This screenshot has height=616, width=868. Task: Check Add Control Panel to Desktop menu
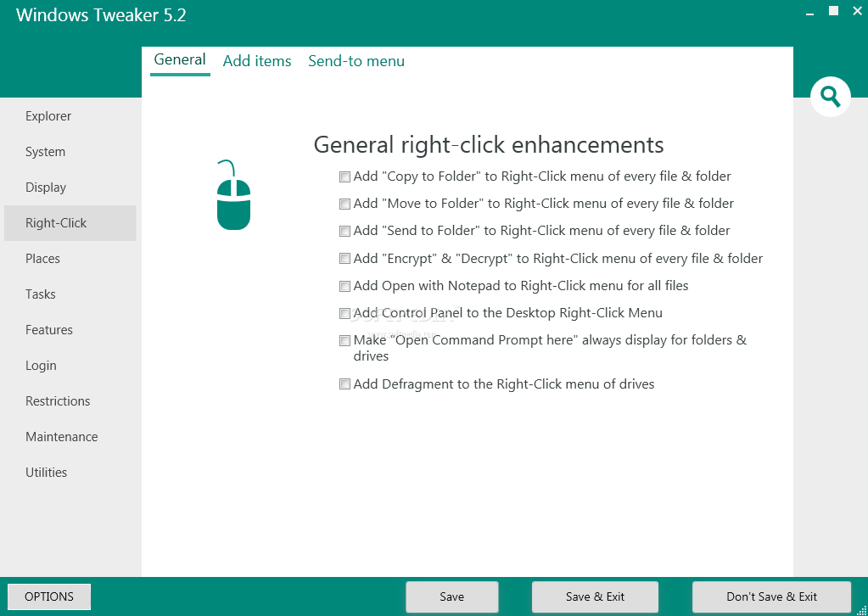344,313
